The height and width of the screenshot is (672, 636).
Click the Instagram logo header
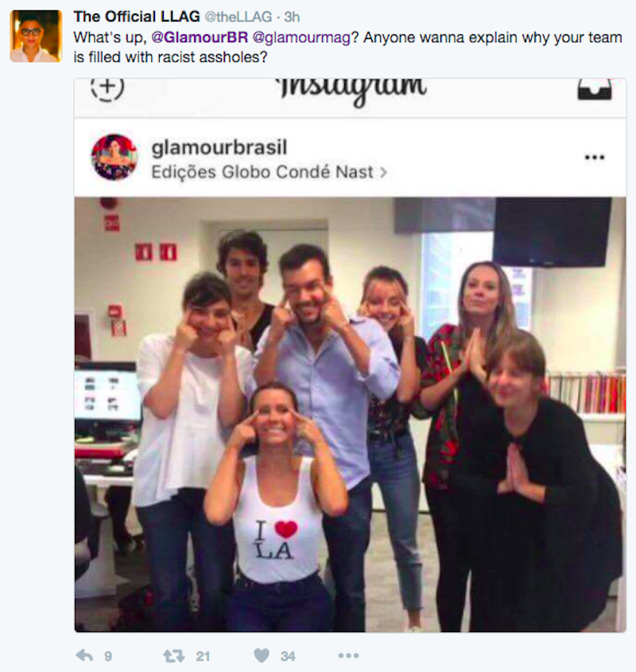coord(351,90)
